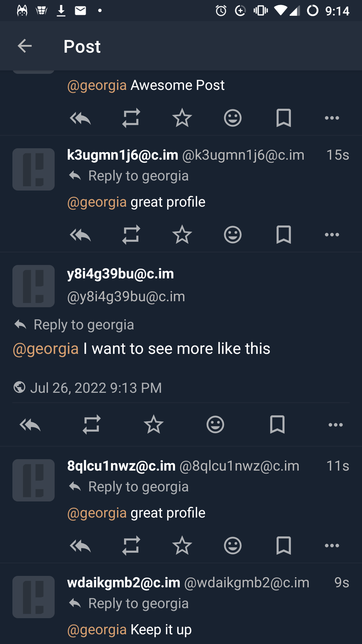Add emoji reaction to 'I want to see more' post
Viewport: 362px width, 644px height.
pos(215,425)
